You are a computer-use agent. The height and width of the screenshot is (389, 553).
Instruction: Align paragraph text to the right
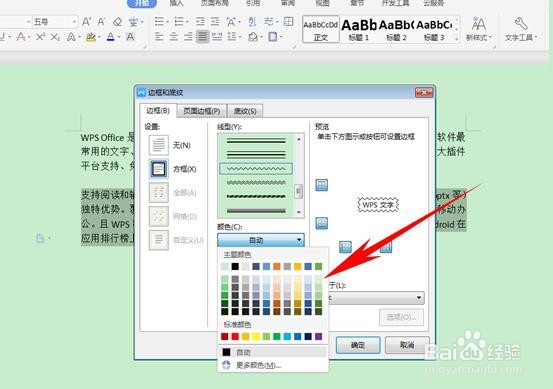tap(188, 36)
